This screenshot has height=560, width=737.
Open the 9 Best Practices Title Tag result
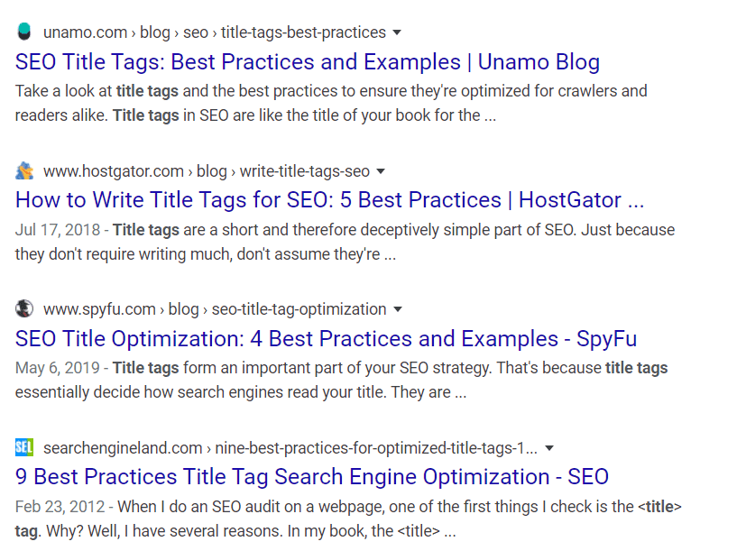pyautogui.click(x=311, y=476)
